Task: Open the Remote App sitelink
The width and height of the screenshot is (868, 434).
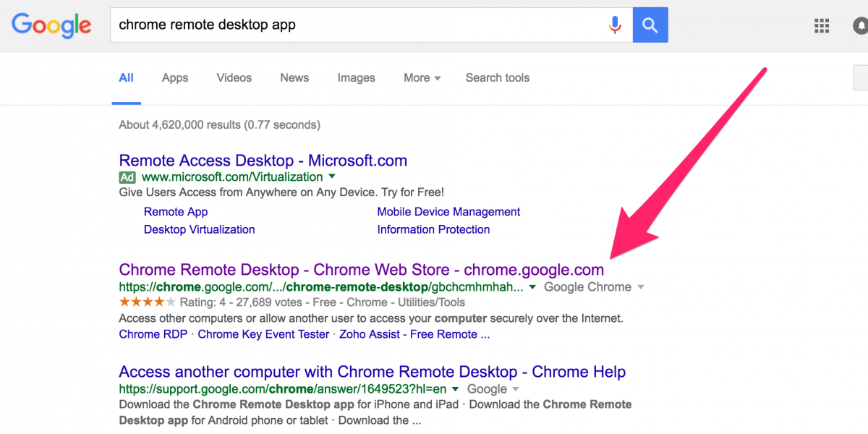Action: (176, 212)
